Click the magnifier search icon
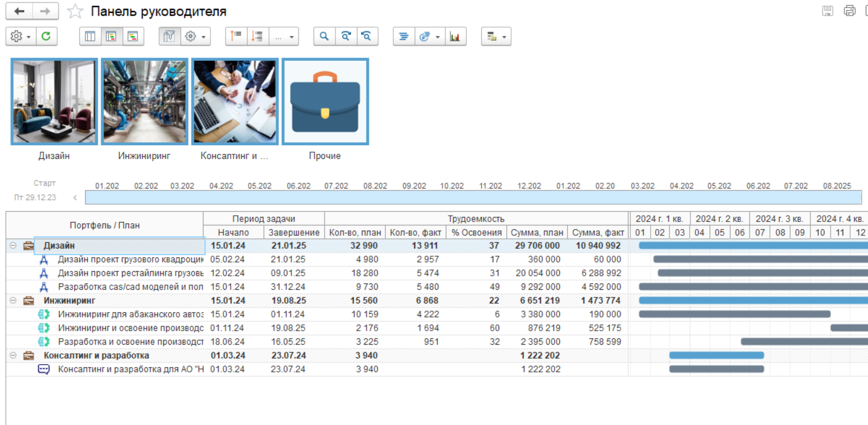 (x=324, y=36)
